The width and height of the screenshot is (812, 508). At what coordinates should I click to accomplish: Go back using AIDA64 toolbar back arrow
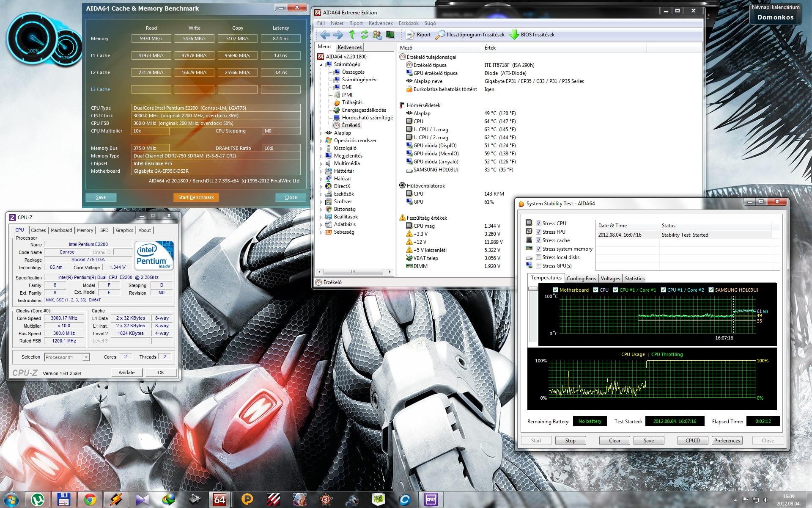tap(325, 35)
